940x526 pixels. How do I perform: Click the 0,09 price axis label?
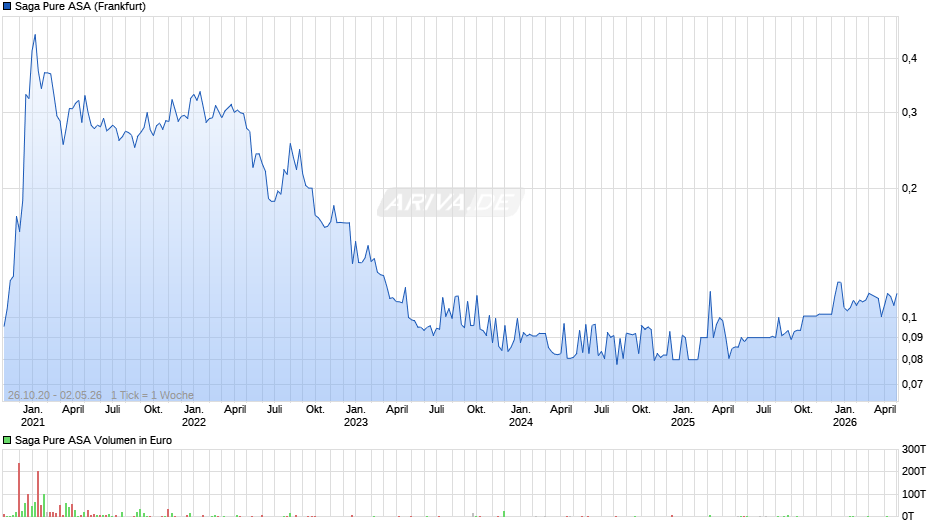(x=912, y=338)
